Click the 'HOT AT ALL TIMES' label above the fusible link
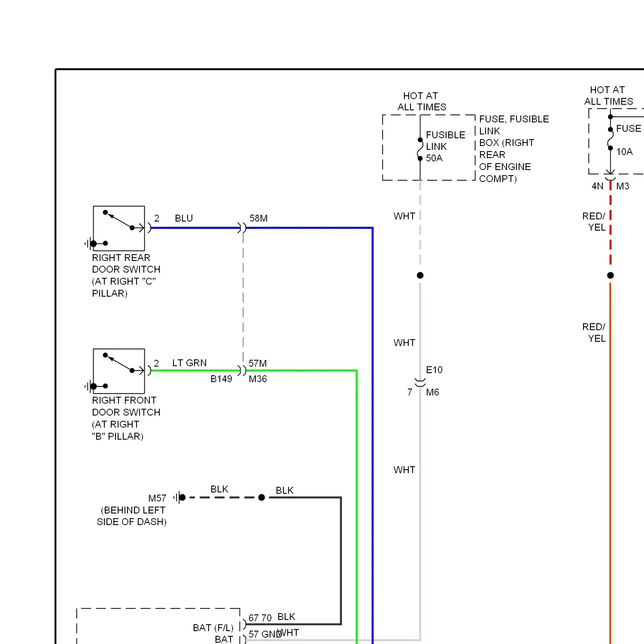 [422, 101]
